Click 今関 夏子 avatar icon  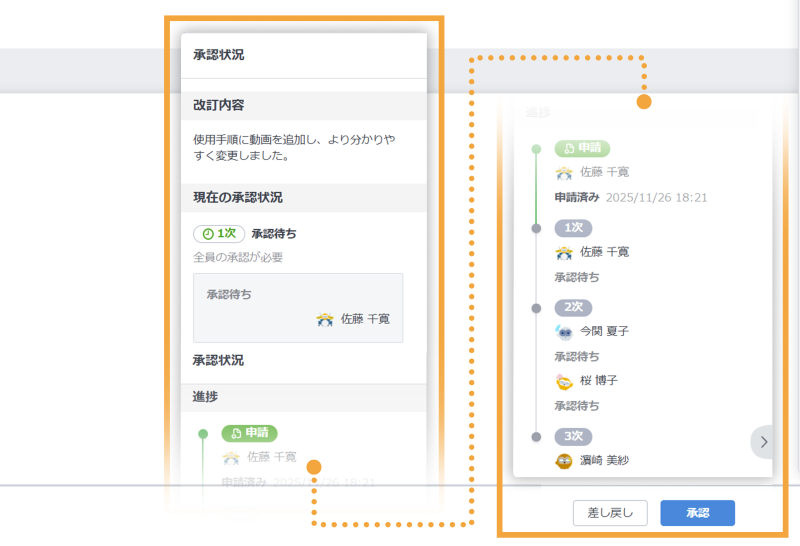point(564,332)
